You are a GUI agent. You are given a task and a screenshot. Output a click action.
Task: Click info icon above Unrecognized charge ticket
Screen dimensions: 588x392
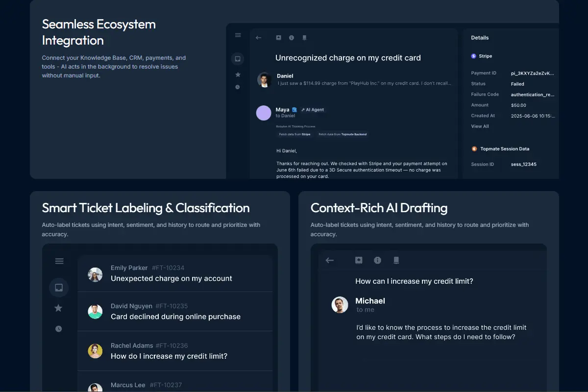pyautogui.click(x=292, y=38)
